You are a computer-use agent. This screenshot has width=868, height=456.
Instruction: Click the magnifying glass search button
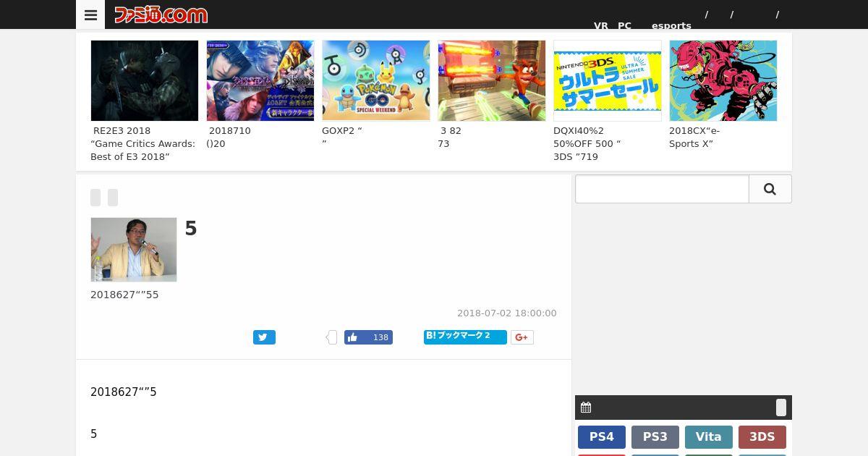[770, 189]
